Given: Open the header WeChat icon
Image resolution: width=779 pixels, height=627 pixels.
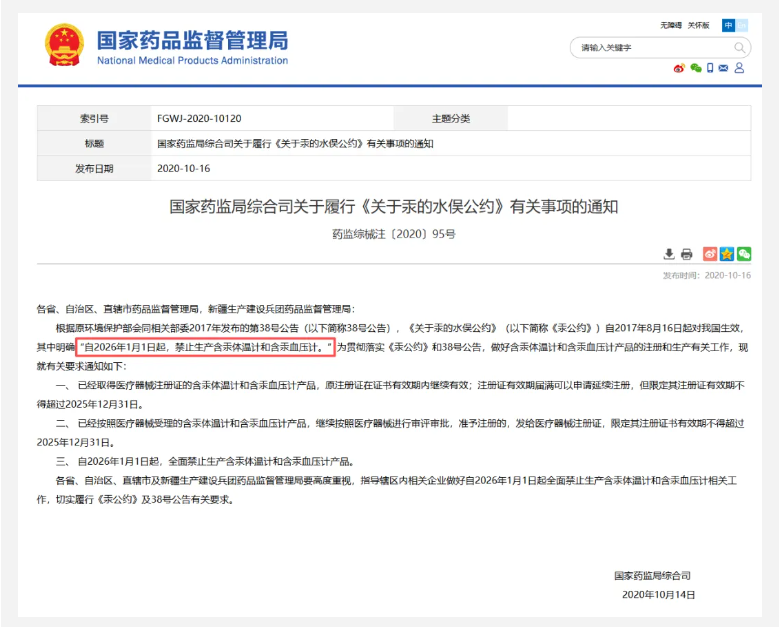Looking at the screenshot, I should 696,68.
